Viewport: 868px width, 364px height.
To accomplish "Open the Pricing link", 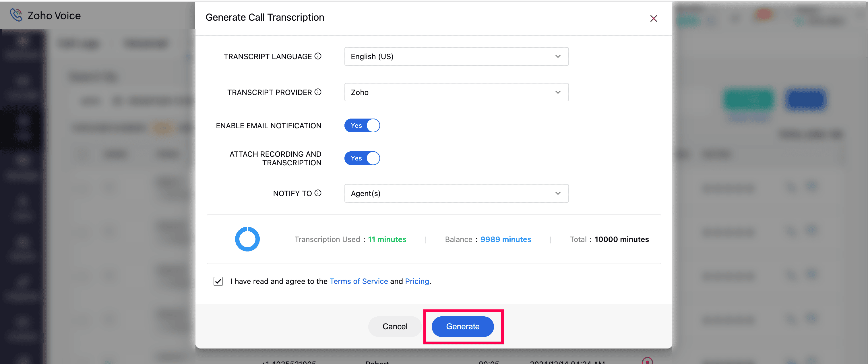I will point(417,281).
